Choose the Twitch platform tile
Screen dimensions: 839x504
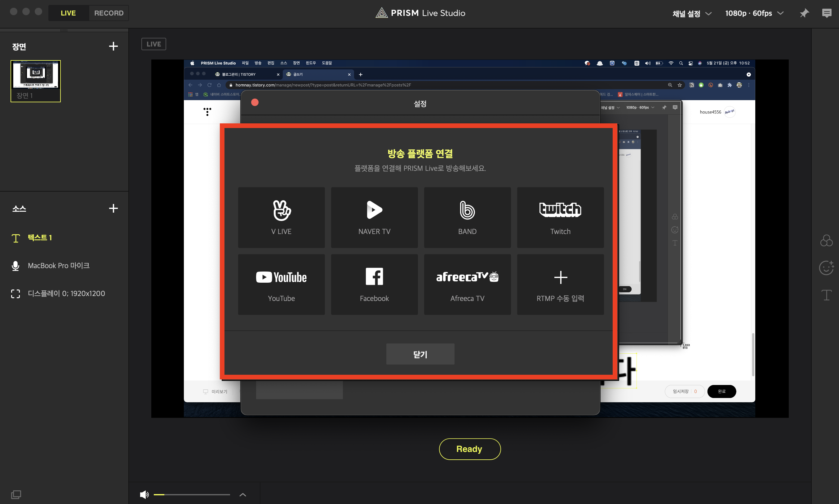tap(560, 217)
